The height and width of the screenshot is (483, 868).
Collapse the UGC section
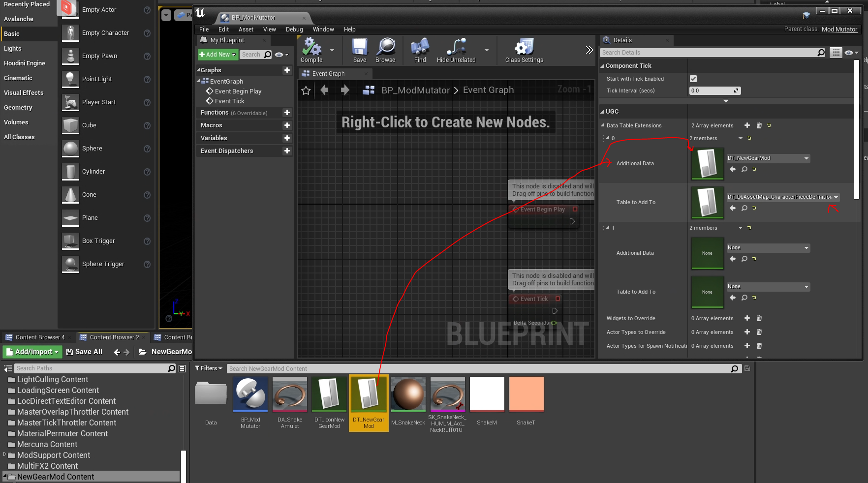click(602, 112)
